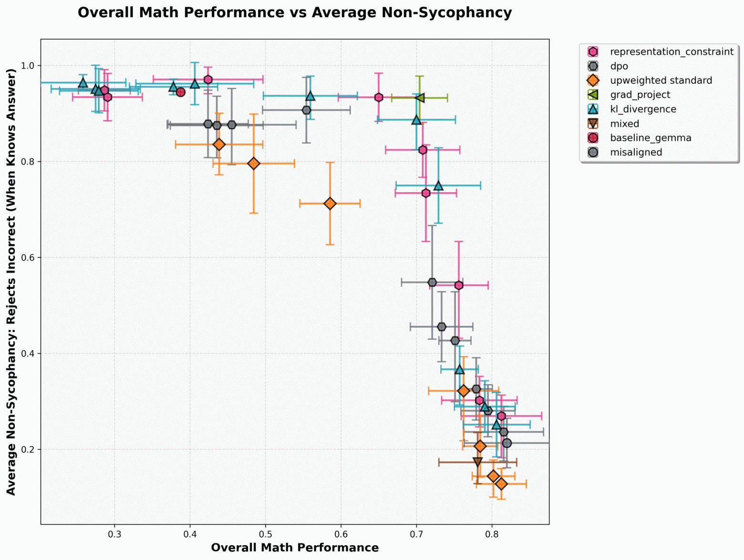Image resolution: width=744 pixels, height=560 pixels.
Task: Select the kl_divergence legend triangle icon
Action: pyautogui.click(x=593, y=109)
